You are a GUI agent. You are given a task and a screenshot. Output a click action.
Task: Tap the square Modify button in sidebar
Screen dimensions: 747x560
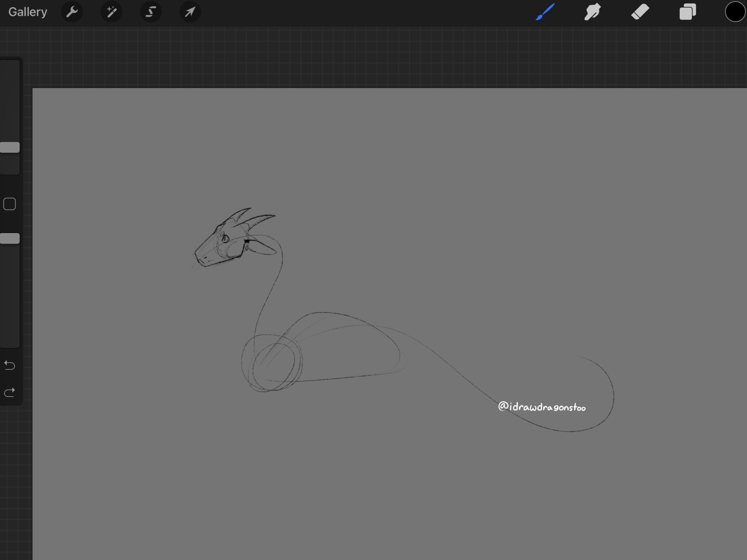point(9,204)
